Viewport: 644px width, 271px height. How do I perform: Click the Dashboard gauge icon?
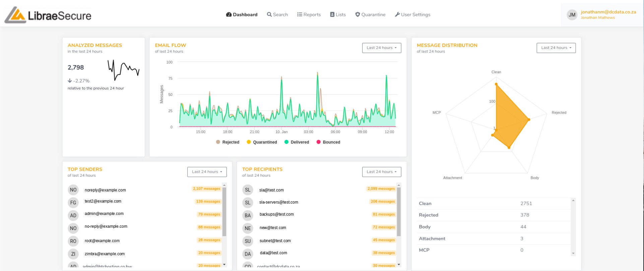tap(229, 14)
